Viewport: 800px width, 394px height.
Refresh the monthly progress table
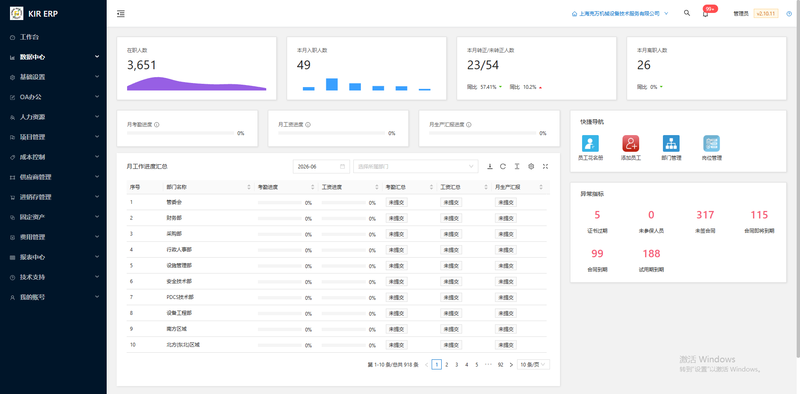click(x=503, y=166)
